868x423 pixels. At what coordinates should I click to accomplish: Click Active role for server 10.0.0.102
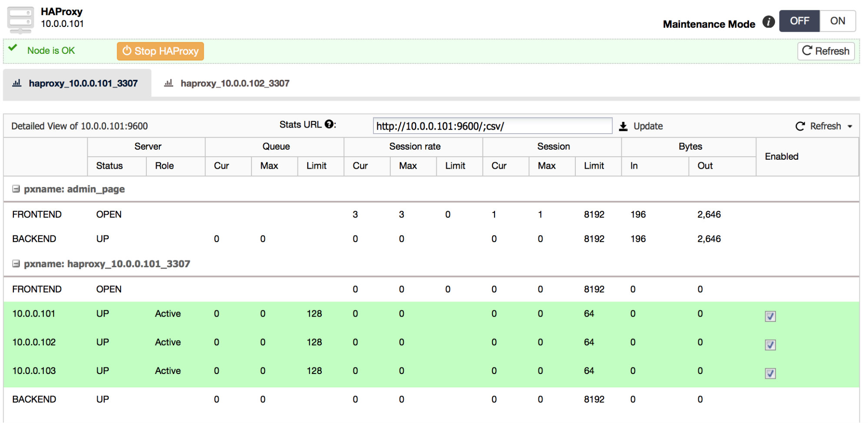pos(168,342)
